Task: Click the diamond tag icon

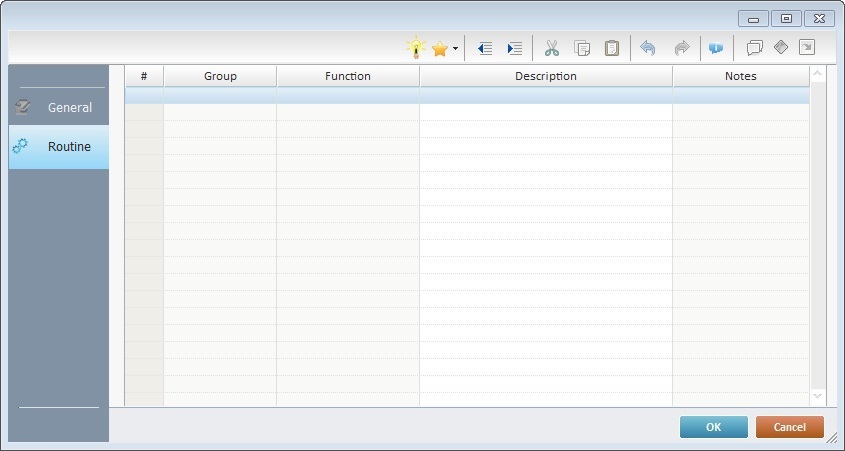Action: (781, 47)
